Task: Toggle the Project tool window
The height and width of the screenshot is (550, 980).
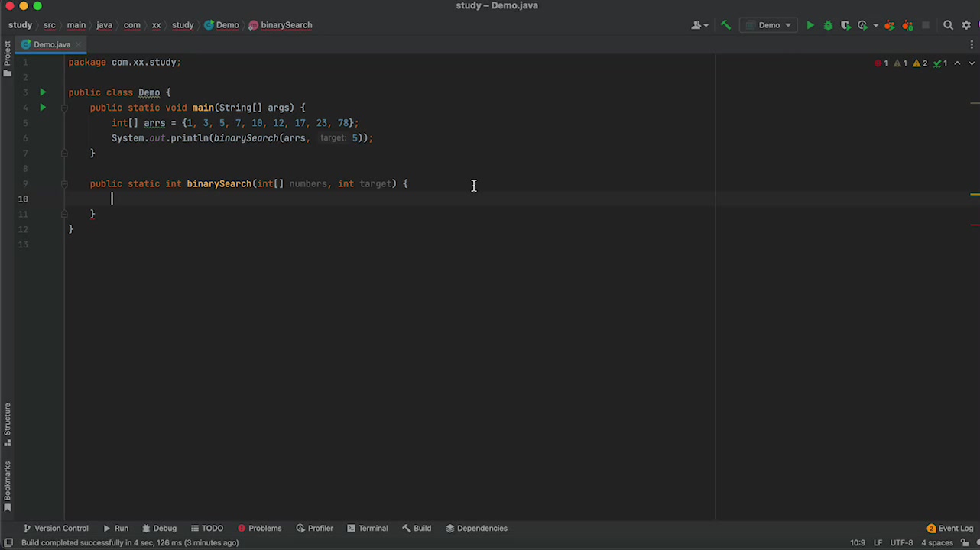Action: (7, 59)
